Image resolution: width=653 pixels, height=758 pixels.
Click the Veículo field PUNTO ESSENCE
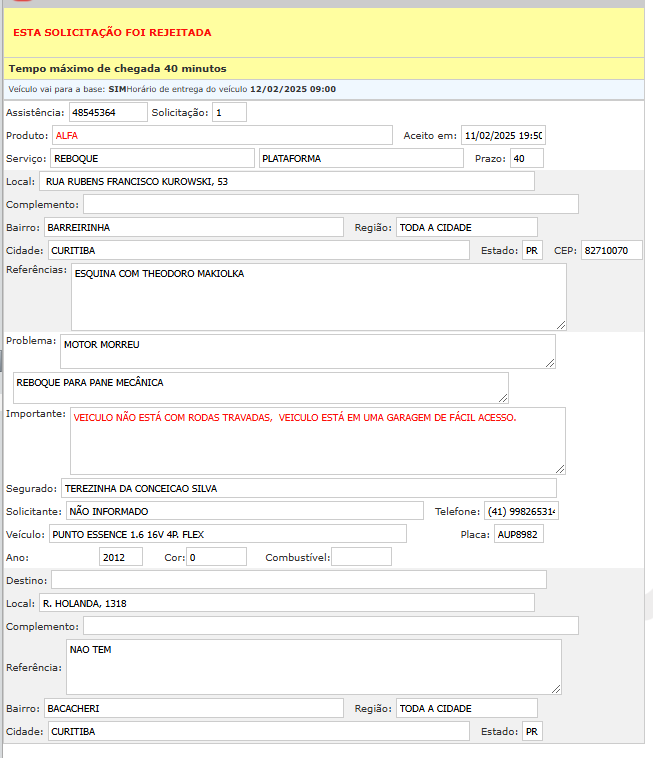[227, 534]
